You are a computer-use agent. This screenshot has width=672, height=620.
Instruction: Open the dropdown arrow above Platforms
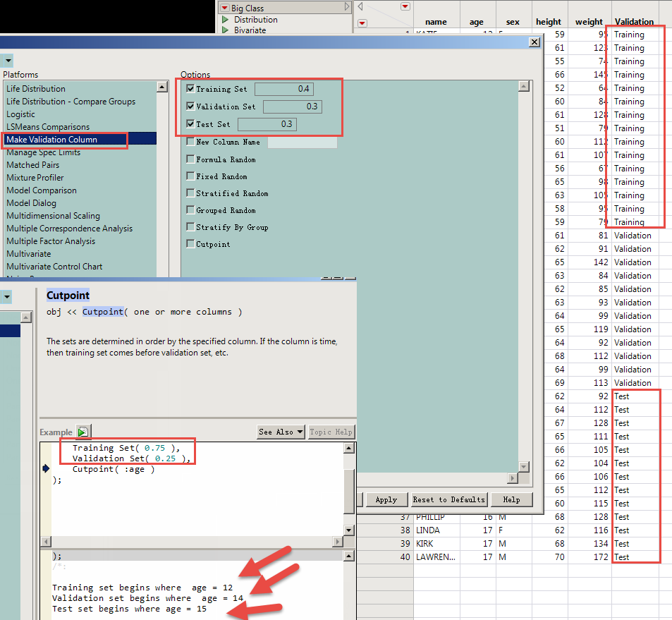8,61
